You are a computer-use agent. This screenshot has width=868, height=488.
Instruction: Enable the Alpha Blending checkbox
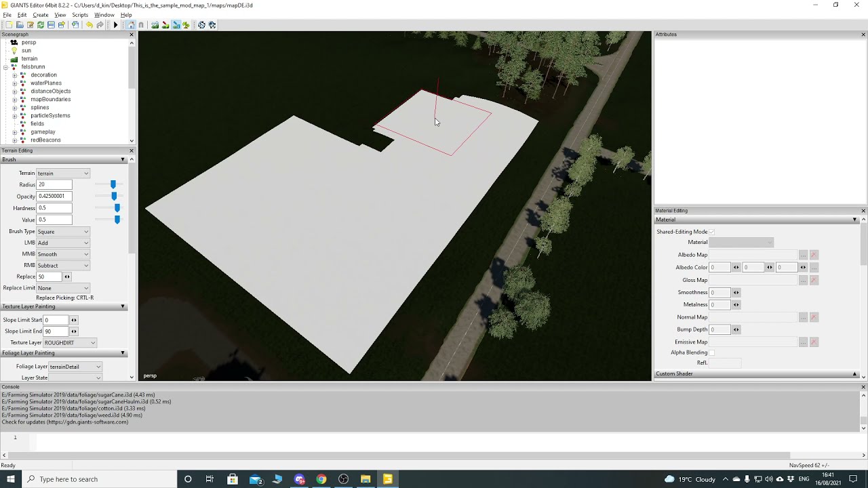pos(711,352)
